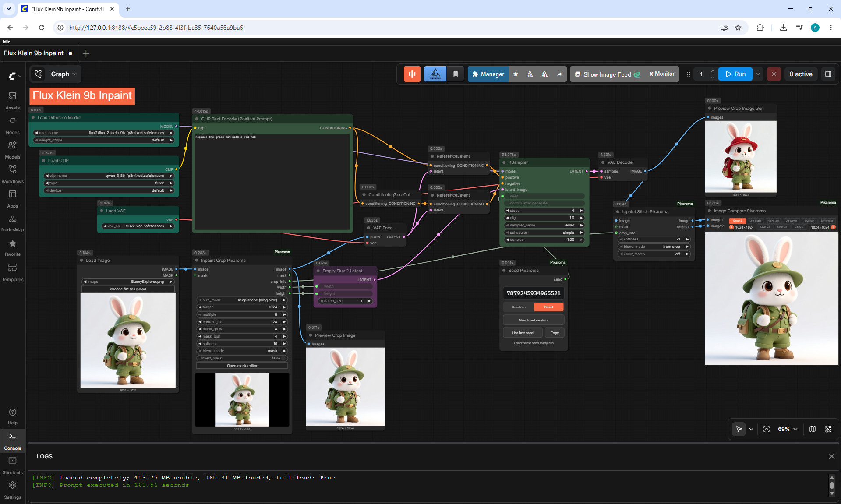Open the Templates sidebar panel
The image size is (841, 504).
pyautogui.click(x=13, y=272)
